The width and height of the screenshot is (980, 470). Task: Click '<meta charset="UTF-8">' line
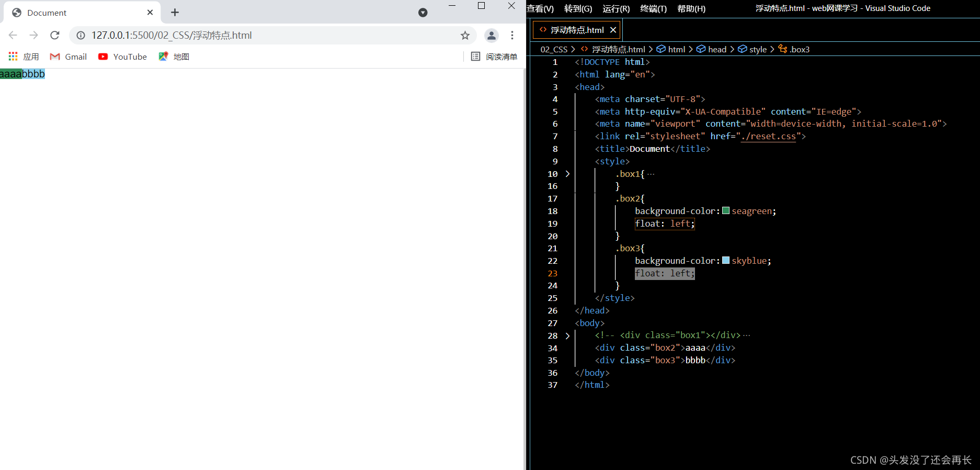pyautogui.click(x=650, y=99)
